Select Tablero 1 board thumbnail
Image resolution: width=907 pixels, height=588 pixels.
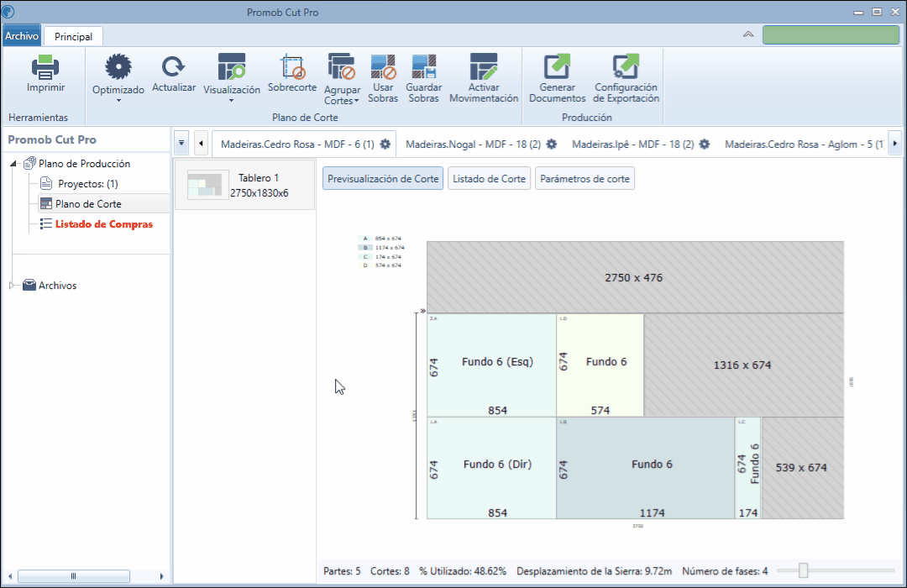pos(245,185)
